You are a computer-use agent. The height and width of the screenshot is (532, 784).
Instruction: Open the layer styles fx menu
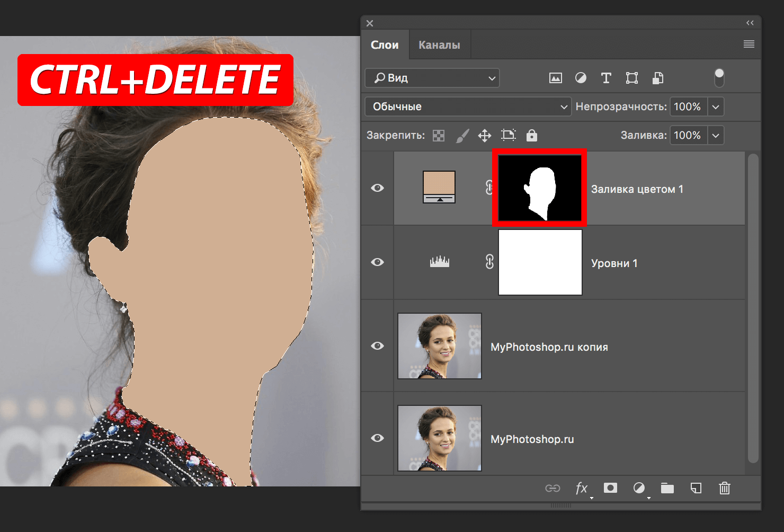(x=582, y=488)
